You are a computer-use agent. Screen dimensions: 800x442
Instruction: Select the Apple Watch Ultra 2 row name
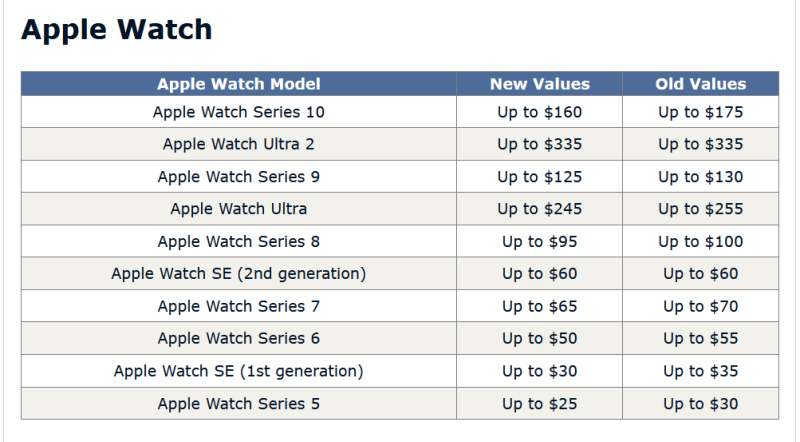(x=238, y=144)
